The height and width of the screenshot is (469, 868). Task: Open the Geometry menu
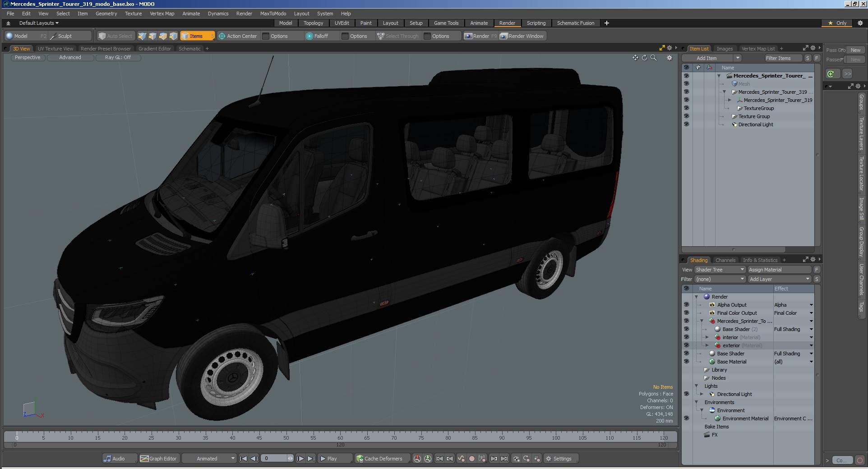[106, 14]
